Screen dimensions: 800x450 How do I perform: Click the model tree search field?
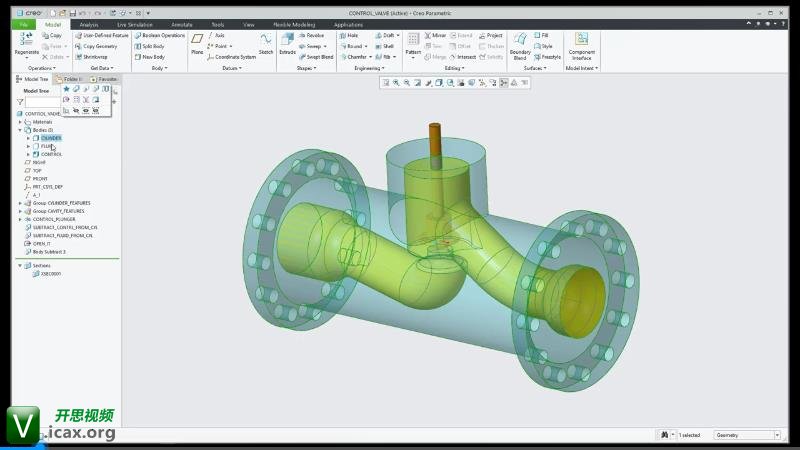click(x=42, y=102)
